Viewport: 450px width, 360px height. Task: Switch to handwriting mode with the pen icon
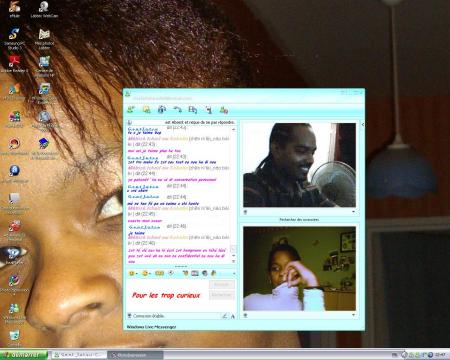click(x=225, y=316)
